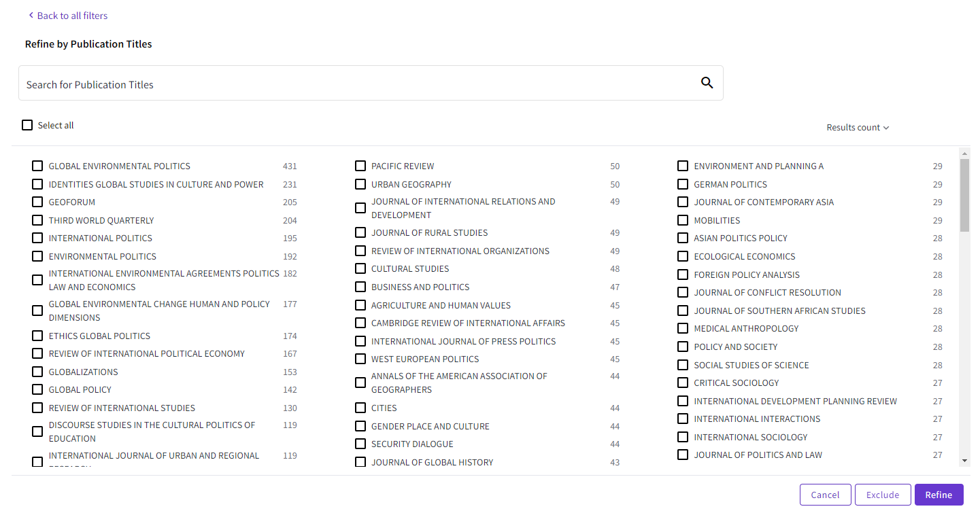
Task: Select the THIRD WORLD QUARTERLY checkbox
Action: [37, 219]
